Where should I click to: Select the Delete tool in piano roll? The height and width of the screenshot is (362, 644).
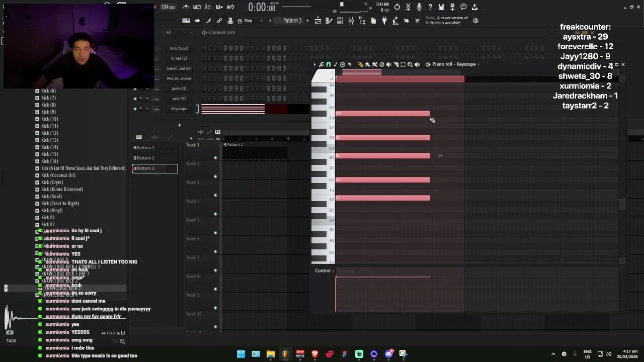point(382,64)
